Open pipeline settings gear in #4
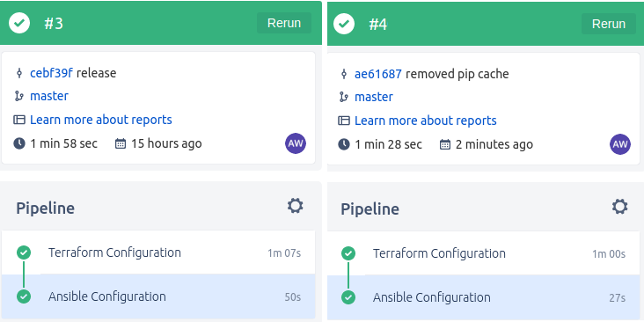The image size is (644, 322). click(619, 206)
